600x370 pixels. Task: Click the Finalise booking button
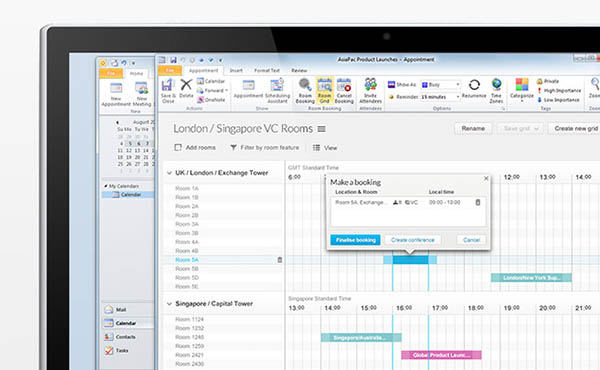pyautogui.click(x=355, y=240)
